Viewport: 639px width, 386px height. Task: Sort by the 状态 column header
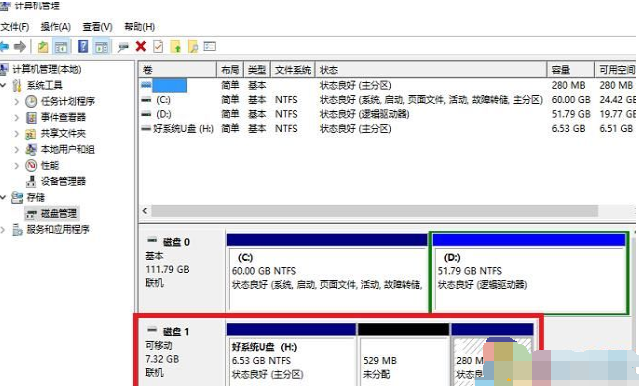tap(431, 70)
